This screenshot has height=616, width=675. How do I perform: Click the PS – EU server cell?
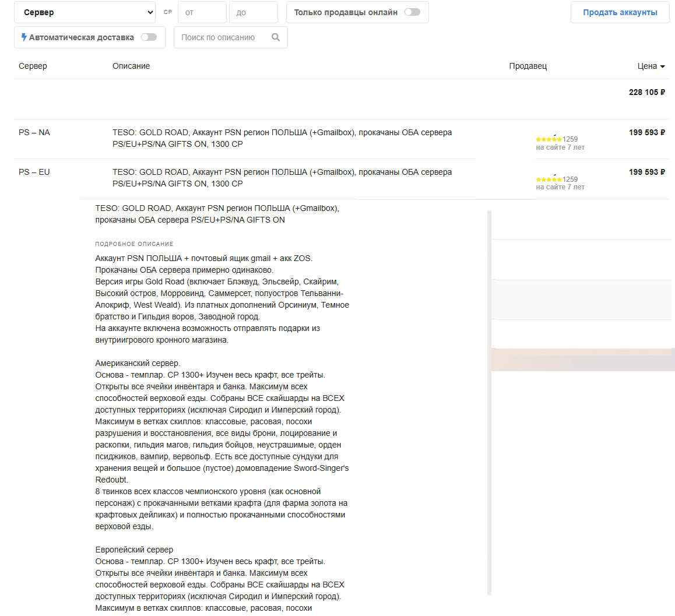coord(34,172)
